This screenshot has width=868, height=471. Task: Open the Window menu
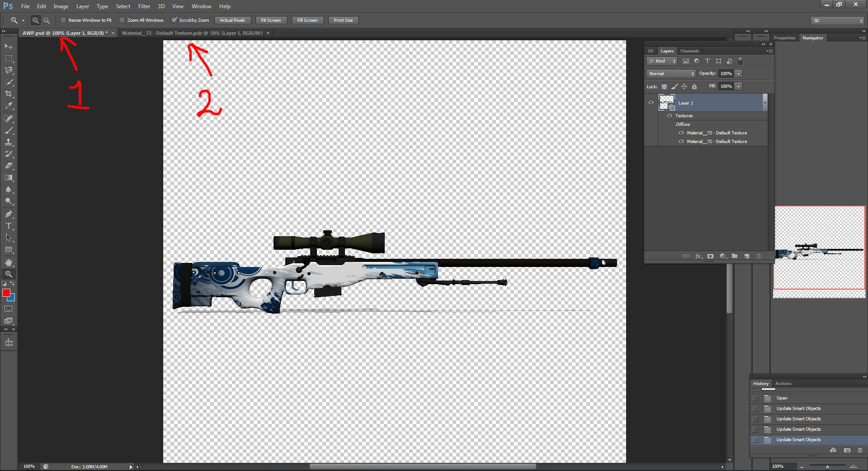point(201,6)
